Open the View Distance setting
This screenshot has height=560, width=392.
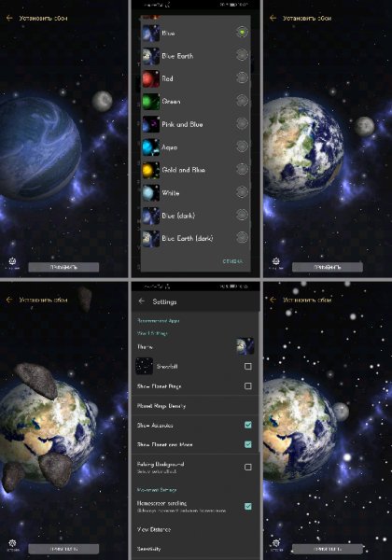[195, 529]
